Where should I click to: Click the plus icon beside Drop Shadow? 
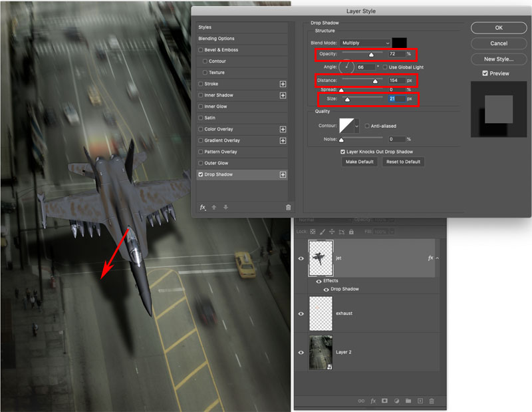[x=283, y=174]
